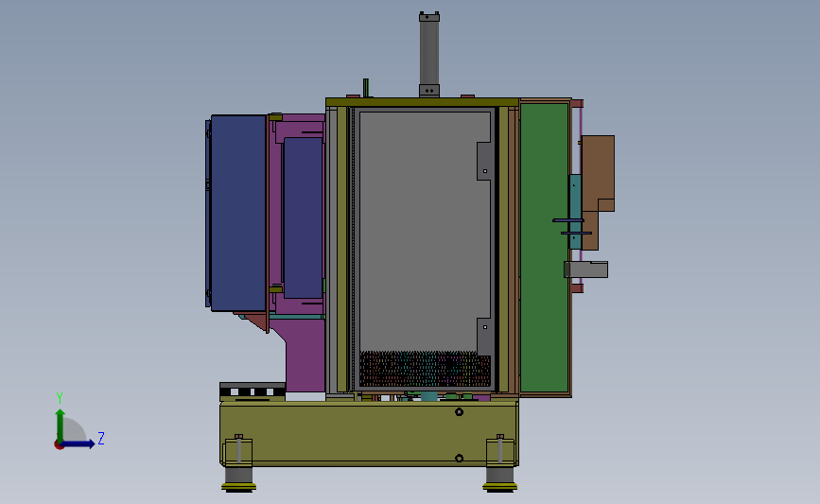Screen dimensions: 820x504
Task: Select the dark ventilation grille at the door bottom
Action: pos(425,369)
